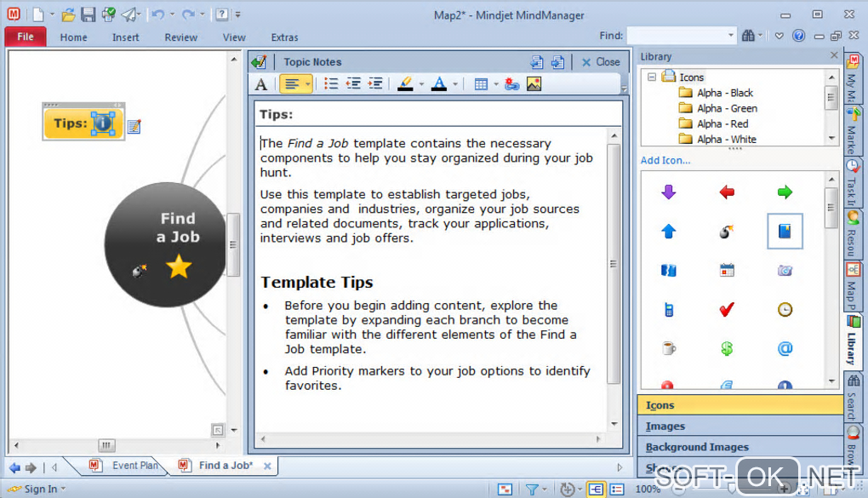This screenshot has width=868, height=498.
Task: Undo the last action
Action: pos(158,15)
